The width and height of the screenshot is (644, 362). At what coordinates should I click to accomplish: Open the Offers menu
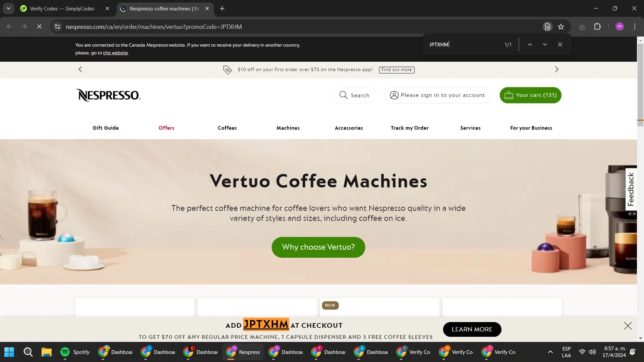167,128
